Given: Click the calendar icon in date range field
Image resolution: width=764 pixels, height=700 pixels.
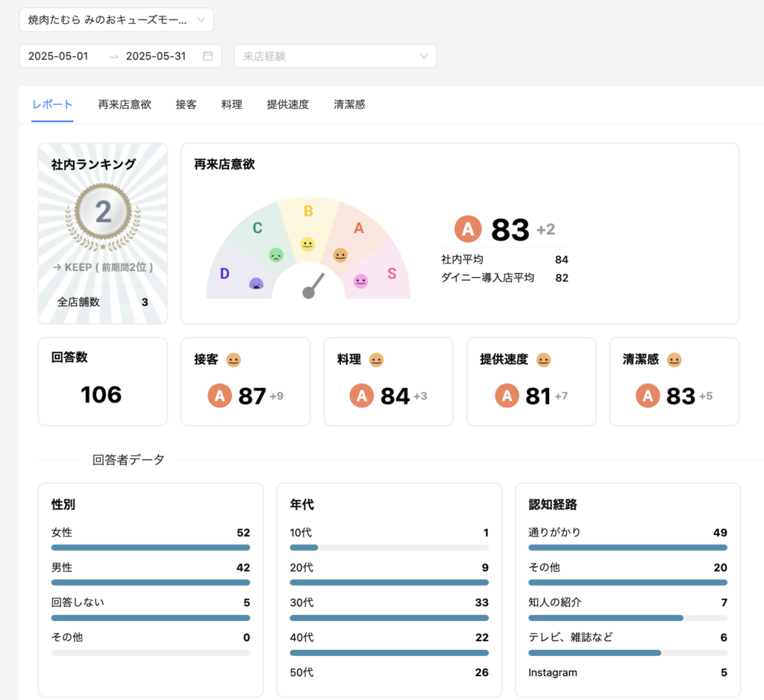Looking at the screenshot, I should coord(208,56).
